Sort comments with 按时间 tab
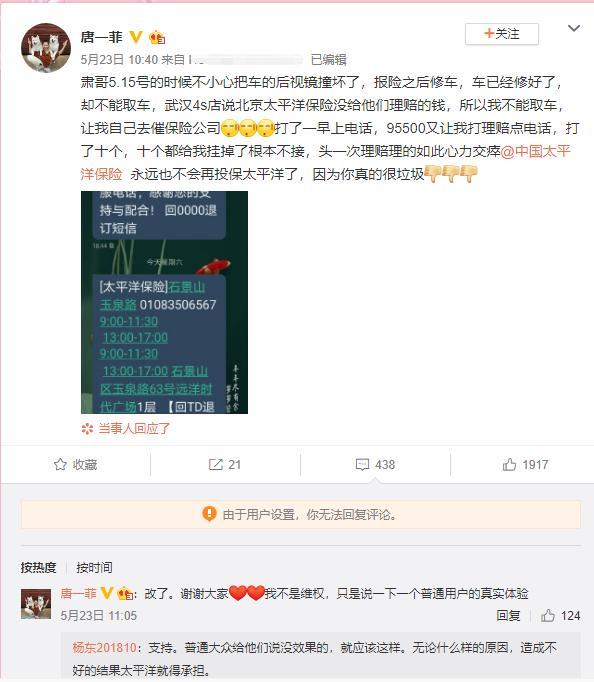 (x=94, y=568)
